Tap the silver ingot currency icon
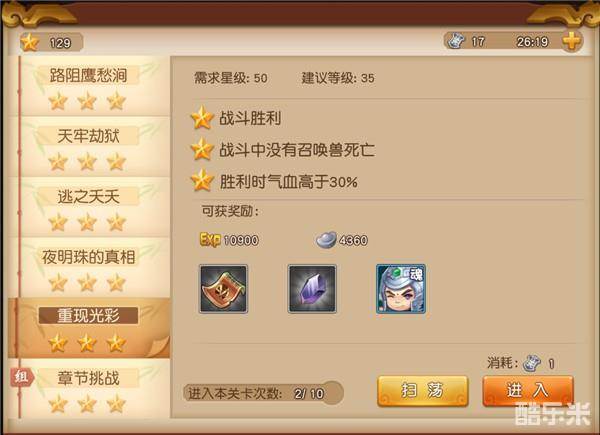Image resolution: width=600 pixels, height=435 pixels. (326, 240)
